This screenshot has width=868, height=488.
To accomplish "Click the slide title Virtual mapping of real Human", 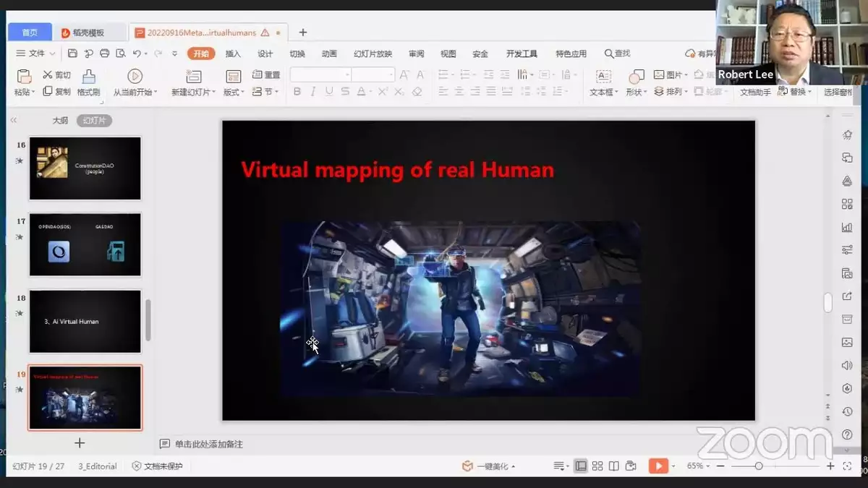I will (x=397, y=170).
